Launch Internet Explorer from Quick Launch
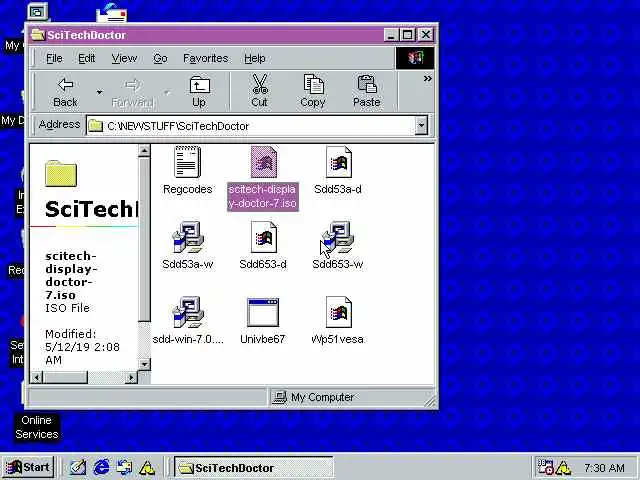 [101, 467]
